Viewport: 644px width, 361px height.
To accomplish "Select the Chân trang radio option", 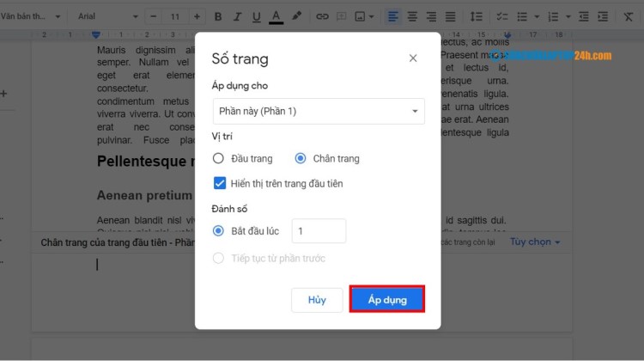I will pos(301,158).
